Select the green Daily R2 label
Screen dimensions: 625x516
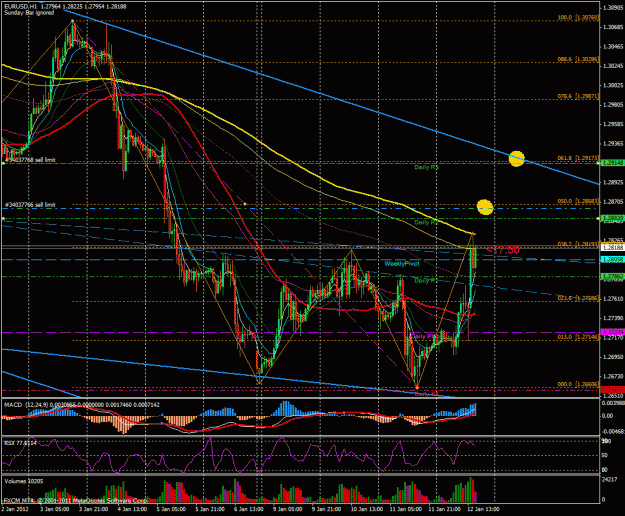[x=426, y=222]
